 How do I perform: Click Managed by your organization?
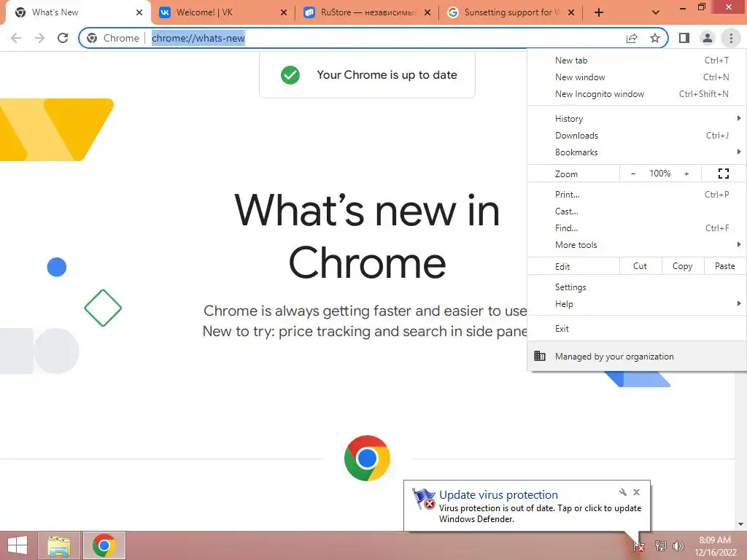coord(637,356)
